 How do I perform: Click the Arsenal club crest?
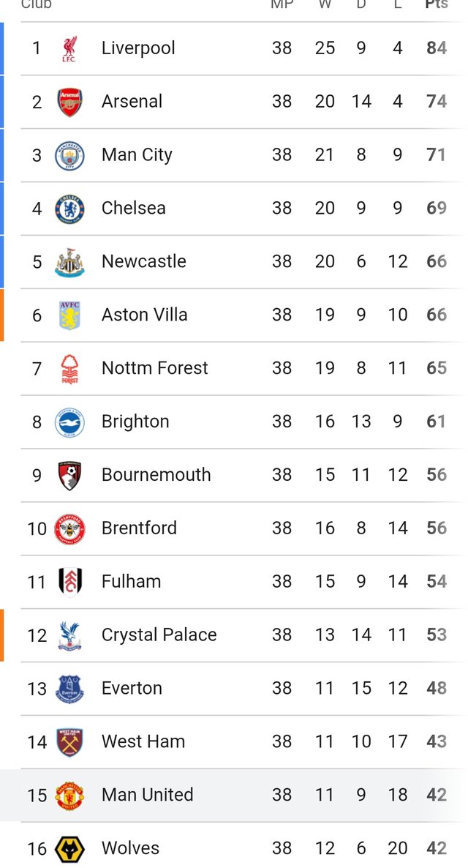tap(69, 102)
